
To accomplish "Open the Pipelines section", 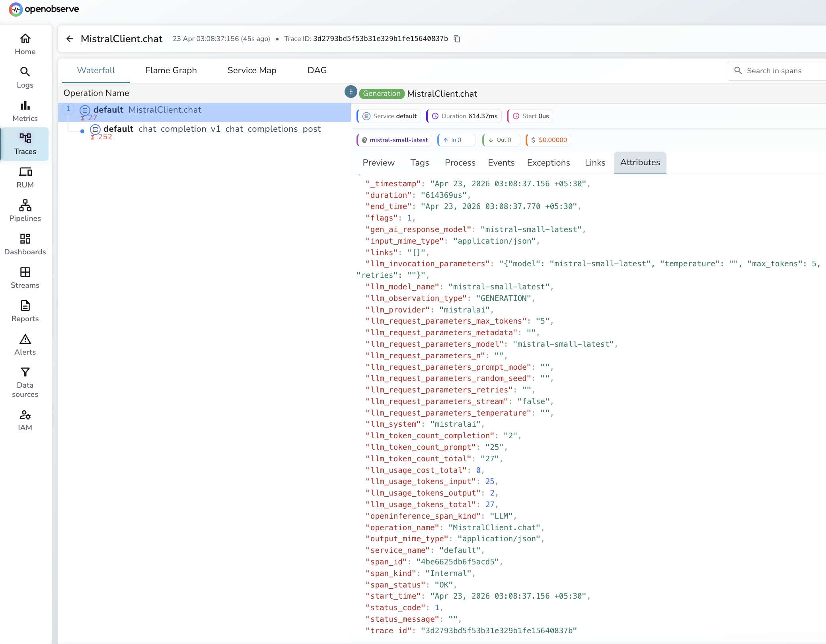I will (x=25, y=210).
